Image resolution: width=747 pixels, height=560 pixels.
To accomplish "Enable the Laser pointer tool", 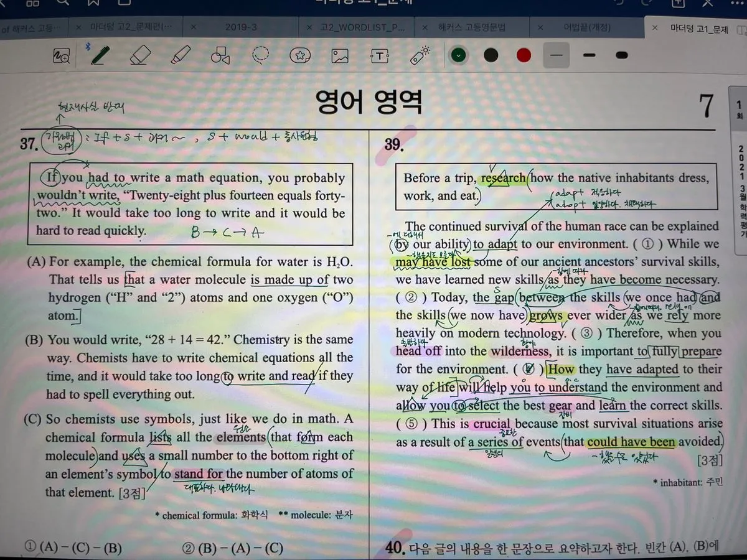I will [x=420, y=55].
